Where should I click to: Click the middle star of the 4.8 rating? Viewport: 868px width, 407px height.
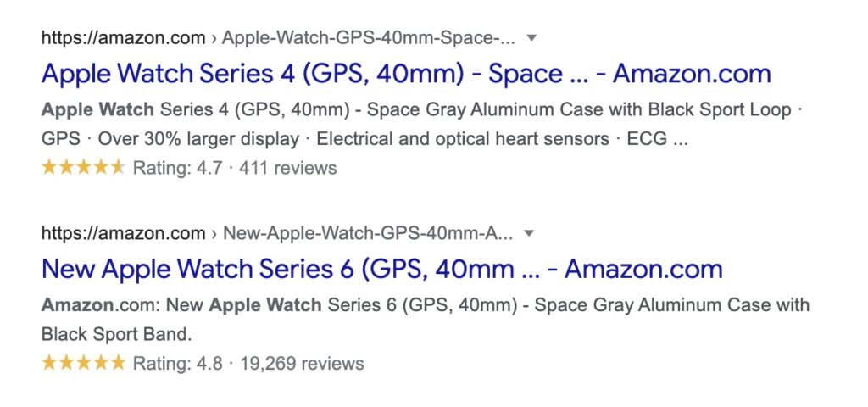tap(84, 364)
